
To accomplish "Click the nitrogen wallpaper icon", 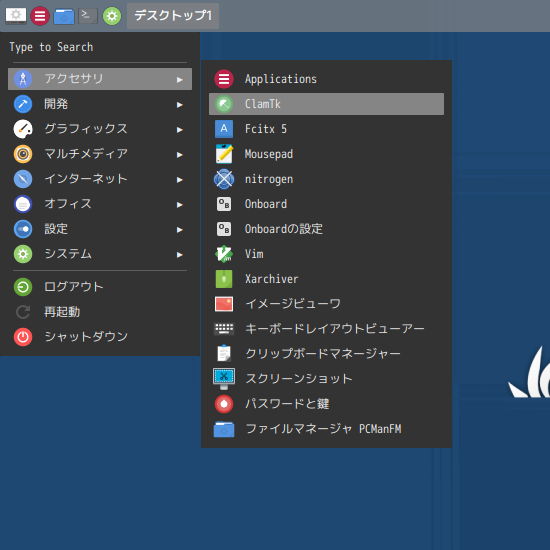I will click(224, 179).
